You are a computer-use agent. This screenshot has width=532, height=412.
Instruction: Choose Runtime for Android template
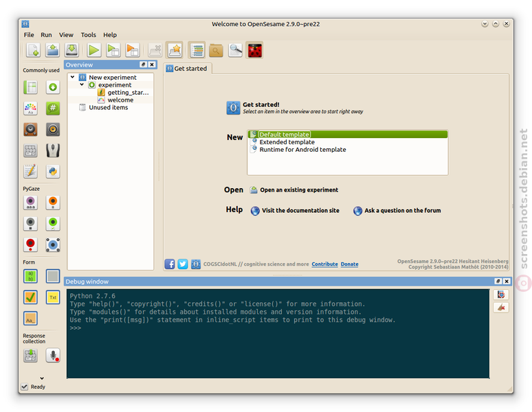348,150
